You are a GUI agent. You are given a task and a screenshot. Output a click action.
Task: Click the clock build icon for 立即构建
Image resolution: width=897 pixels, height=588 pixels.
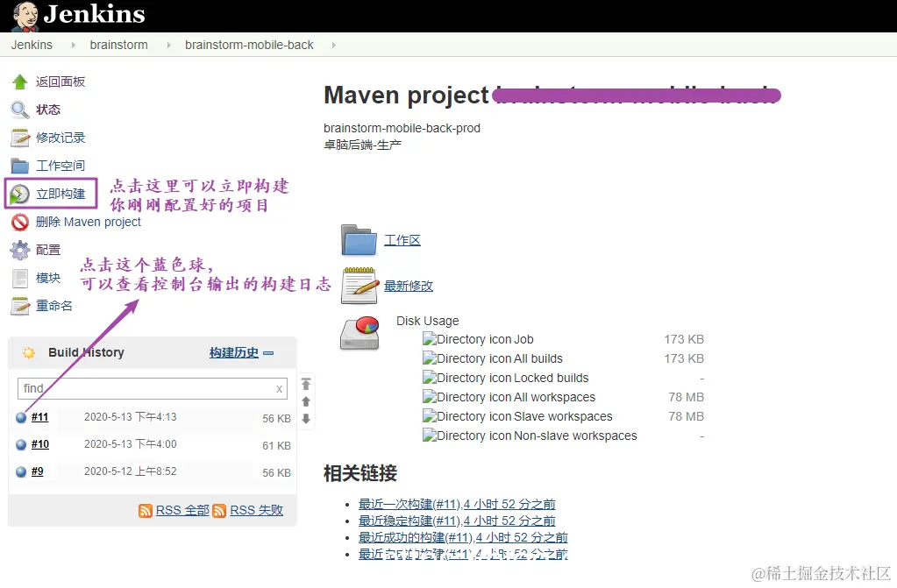click(19, 194)
